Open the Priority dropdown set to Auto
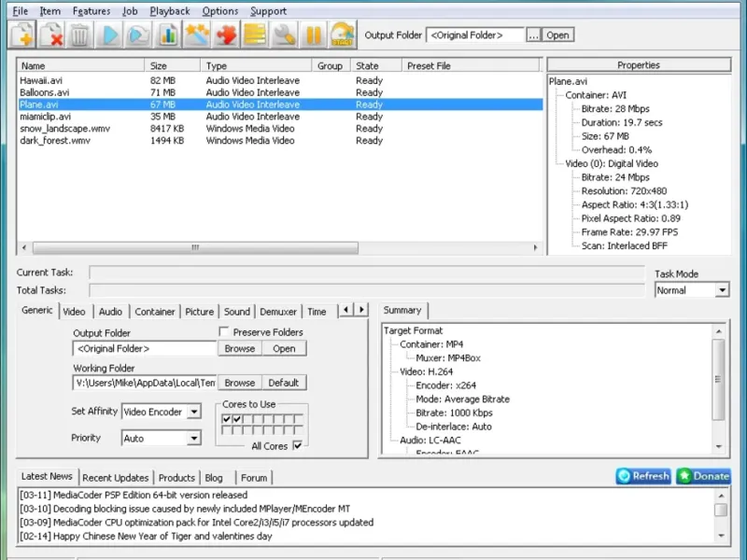 point(193,438)
